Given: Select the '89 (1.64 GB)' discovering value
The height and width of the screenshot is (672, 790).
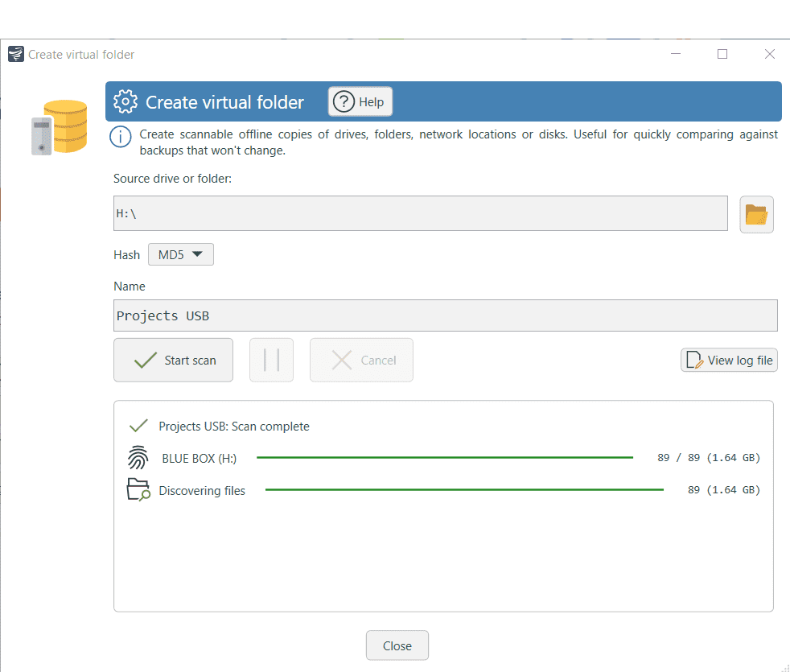Looking at the screenshot, I should pyautogui.click(x=723, y=490).
